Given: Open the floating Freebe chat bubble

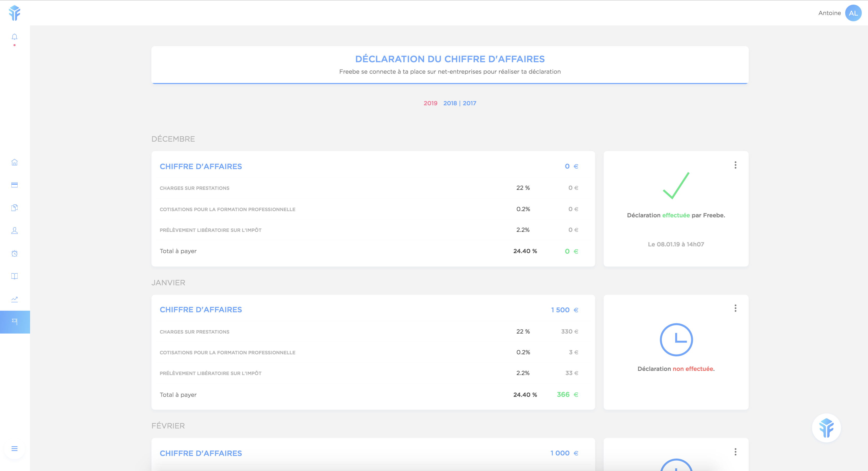Looking at the screenshot, I should point(826,428).
